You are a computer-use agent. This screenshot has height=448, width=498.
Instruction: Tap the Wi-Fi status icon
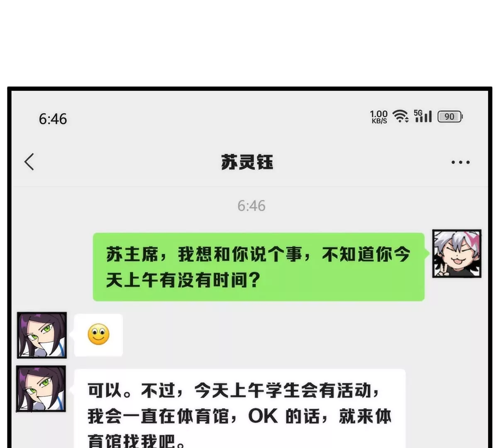(x=400, y=116)
